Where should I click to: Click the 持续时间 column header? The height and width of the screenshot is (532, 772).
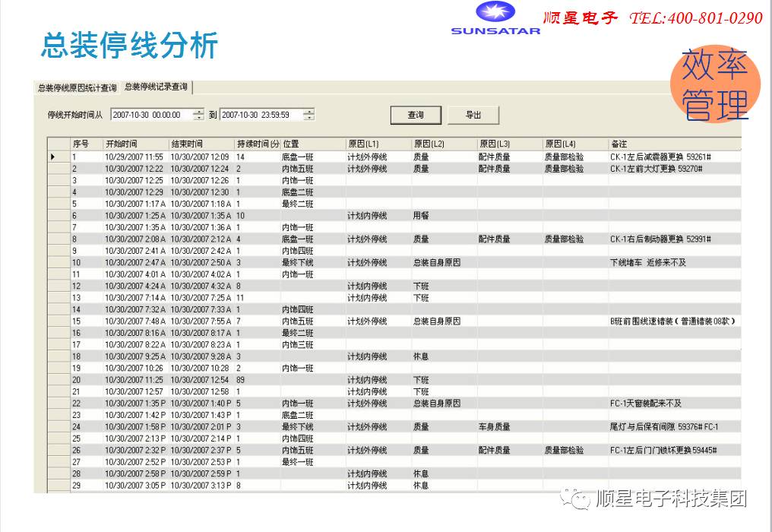pos(257,144)
